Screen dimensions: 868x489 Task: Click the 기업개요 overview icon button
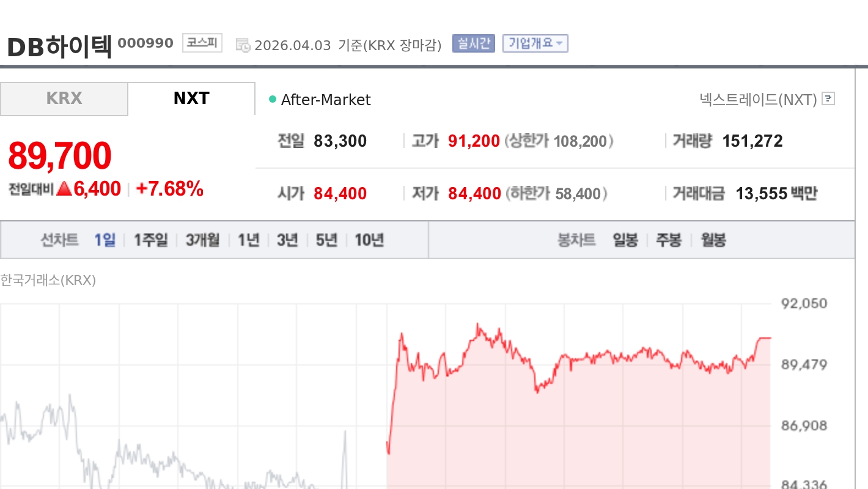(x=532, y=43)
